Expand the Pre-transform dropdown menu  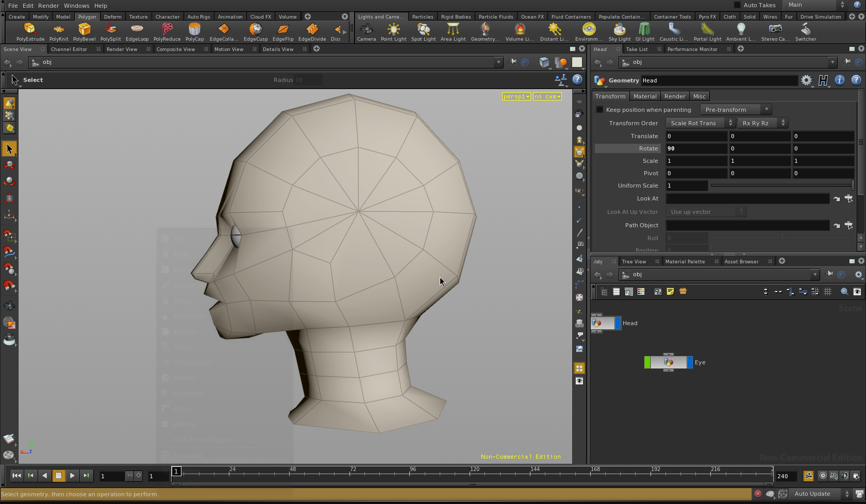coord(735,110)
